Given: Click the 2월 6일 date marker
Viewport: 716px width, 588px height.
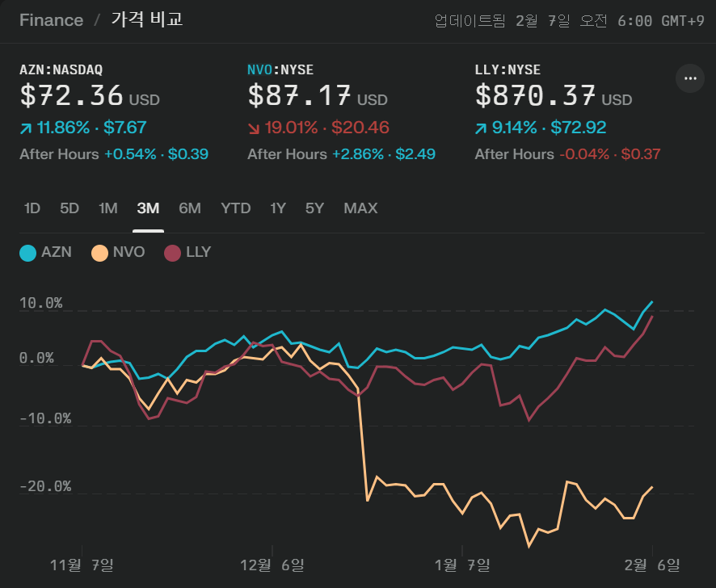Looking at the screenshot, I should [x=652, y=565].
